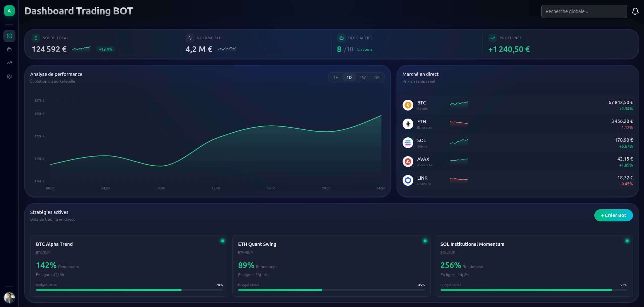644x307 pixels.
Task: Click the SOL sparkline to expand details
Action: point(459,142)
